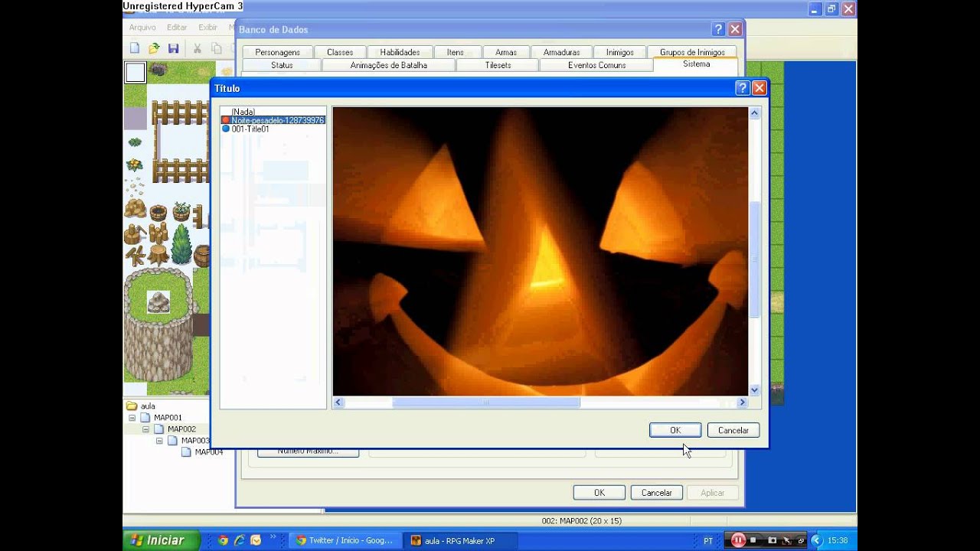Click the New Project toolbar icon
The image size is (980, 551).
[x=135, y=48]
